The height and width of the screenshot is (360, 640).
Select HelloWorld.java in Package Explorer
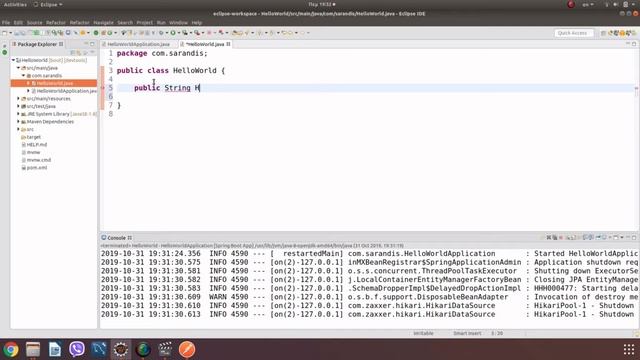[54, 83]
